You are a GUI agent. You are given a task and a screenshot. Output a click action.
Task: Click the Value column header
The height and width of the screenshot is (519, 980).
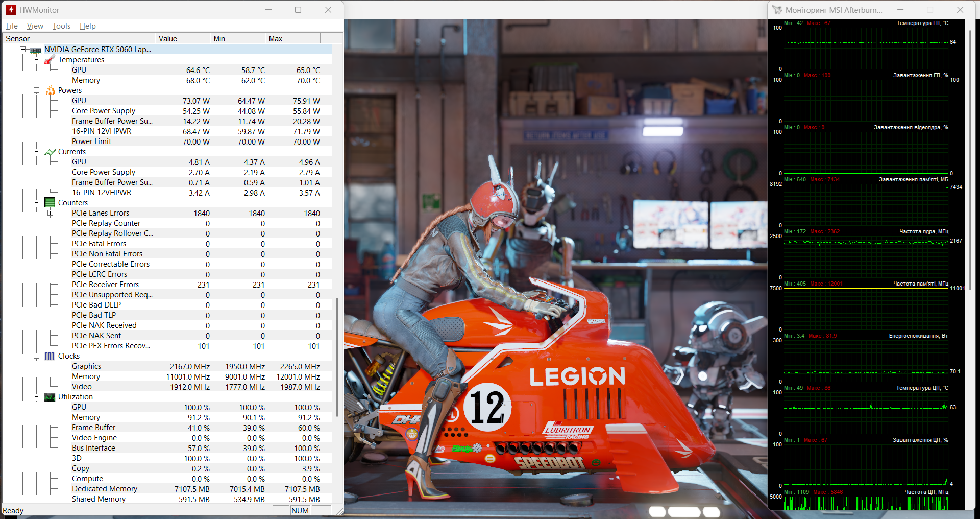tap(182, 39)
